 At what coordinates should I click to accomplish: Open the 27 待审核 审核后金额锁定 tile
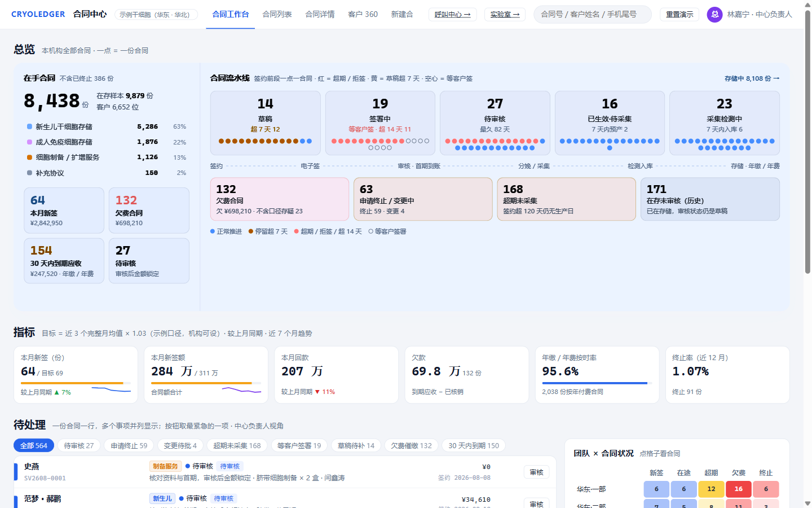pyautogui.click(x=149, y=261)
